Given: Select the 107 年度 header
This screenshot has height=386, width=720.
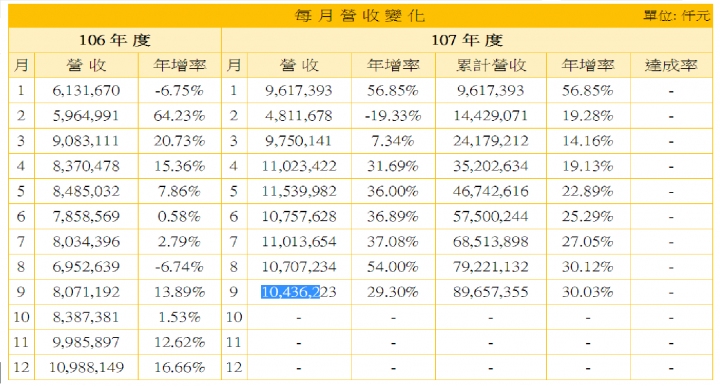Looking at the screenshot, I should [x=467, y=40].
